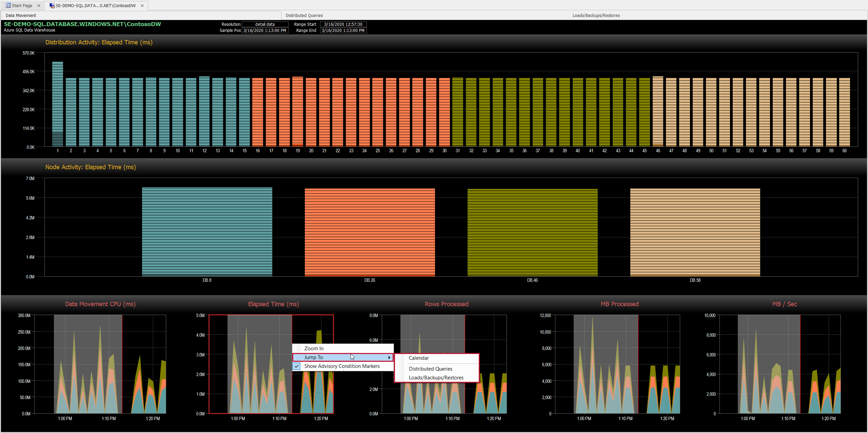
Task: Open the 'Loads/Backups/Restores' tab
Action: 596,15
